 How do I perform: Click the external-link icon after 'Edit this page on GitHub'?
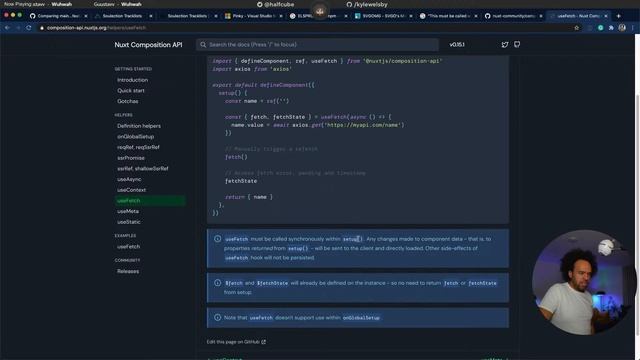point(264,342)
